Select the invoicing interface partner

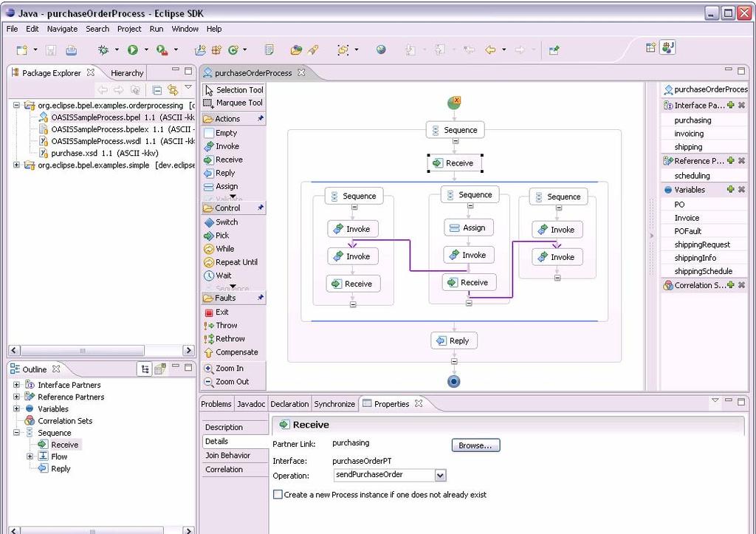pyautogui.click(x=689, y=134)
